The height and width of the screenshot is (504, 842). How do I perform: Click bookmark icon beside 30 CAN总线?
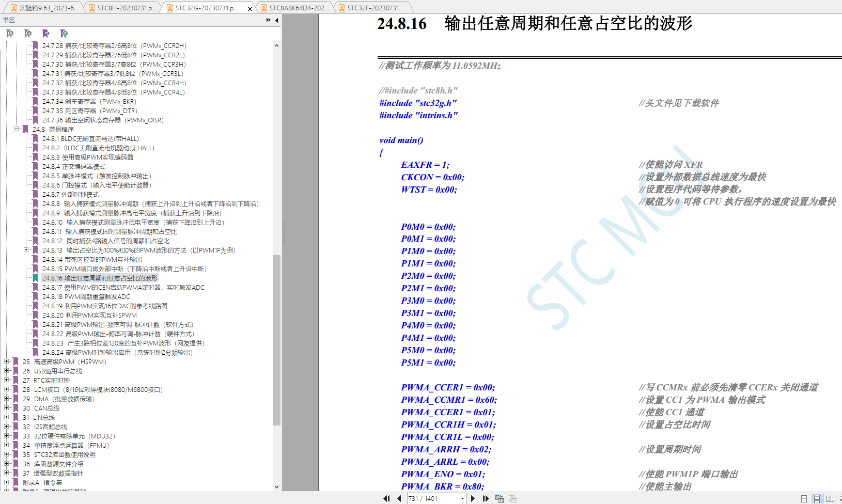point(15,408)
